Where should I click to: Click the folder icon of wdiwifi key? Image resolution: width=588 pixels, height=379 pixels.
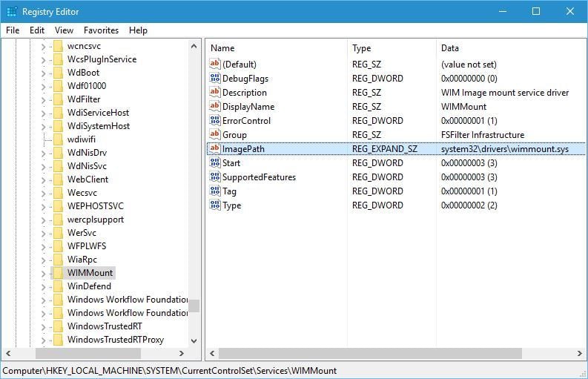coord(58,139)
